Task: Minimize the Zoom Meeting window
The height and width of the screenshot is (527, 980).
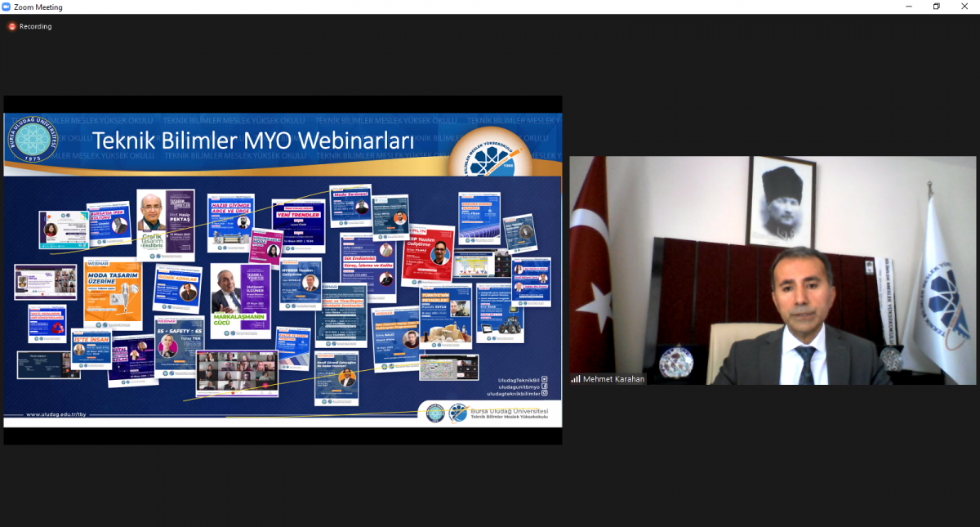Action: click(909, 7)
